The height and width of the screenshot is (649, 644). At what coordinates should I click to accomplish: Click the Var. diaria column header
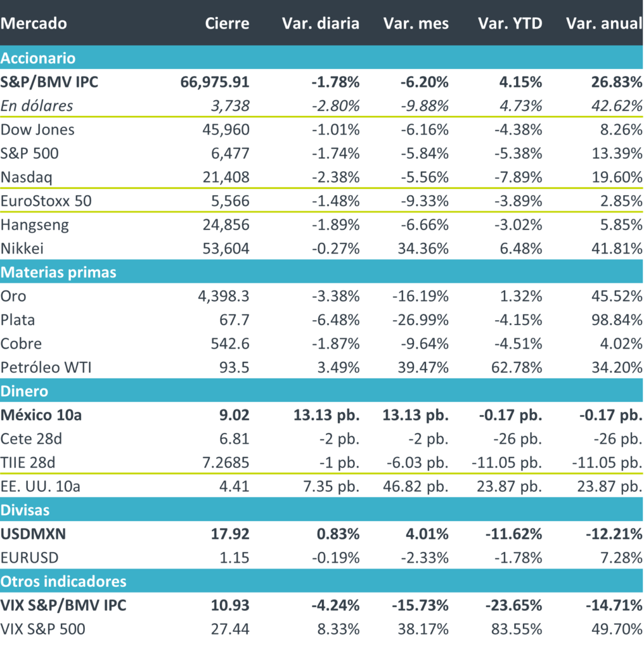[320, 24]
